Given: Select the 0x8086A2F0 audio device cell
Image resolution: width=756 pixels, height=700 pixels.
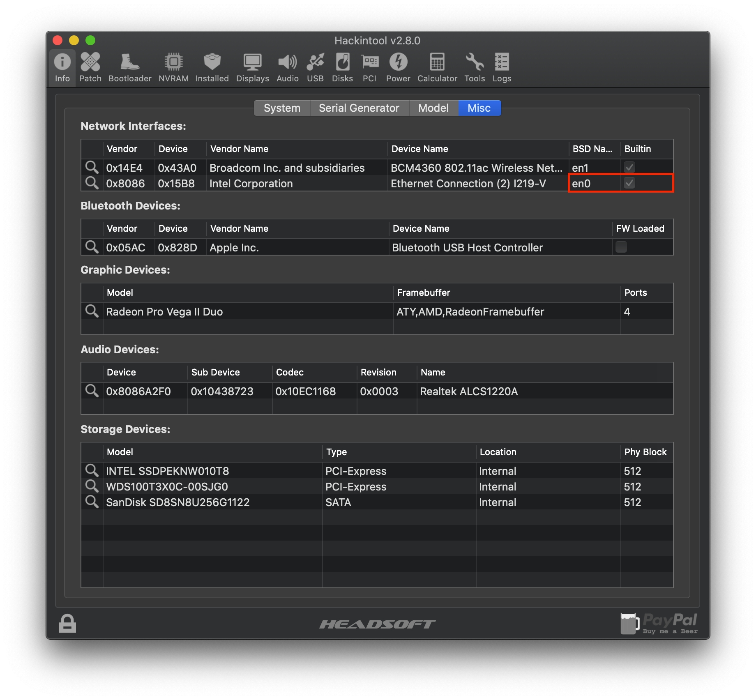Looking at the screenshot, I should click(x=145, y=391).
